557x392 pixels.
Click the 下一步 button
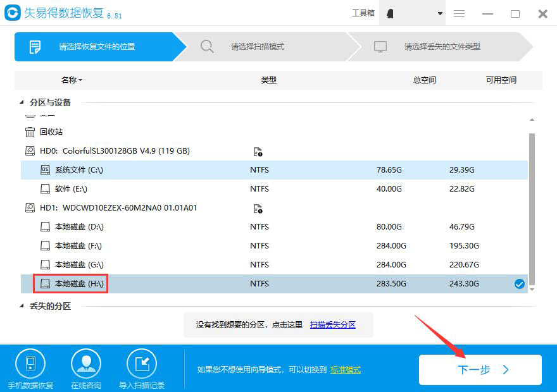(x=480, y=370)
